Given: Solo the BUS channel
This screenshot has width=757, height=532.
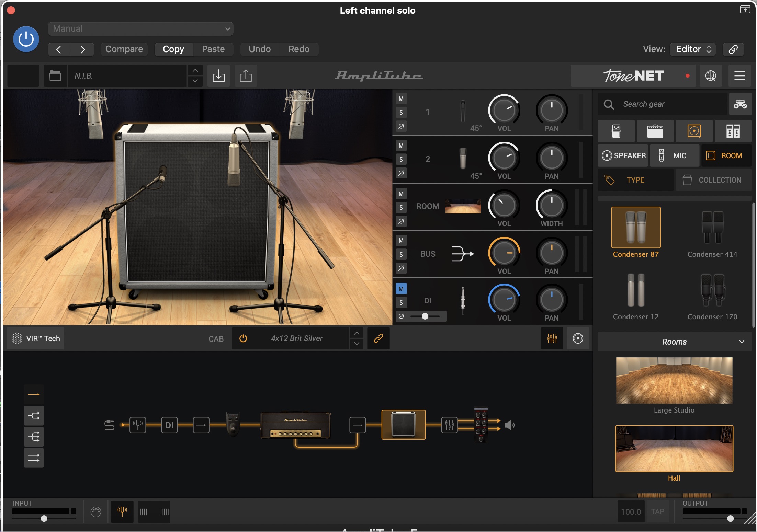Looking at the screenshot, I should click(401, 254).
